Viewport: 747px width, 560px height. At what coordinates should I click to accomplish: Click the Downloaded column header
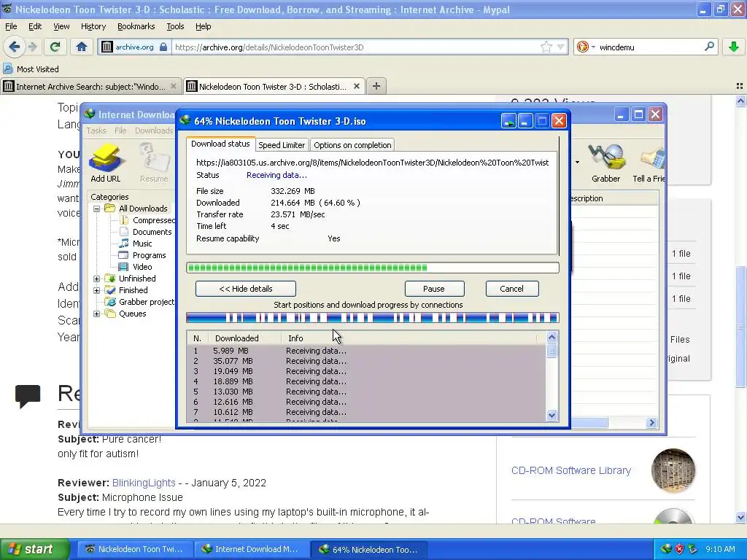[244, 338]
